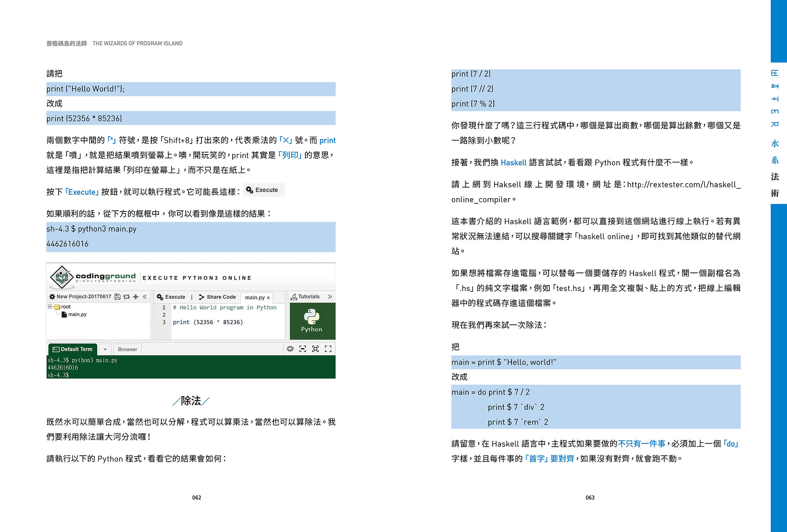Switch to the Browser tab

click(127, 349)
